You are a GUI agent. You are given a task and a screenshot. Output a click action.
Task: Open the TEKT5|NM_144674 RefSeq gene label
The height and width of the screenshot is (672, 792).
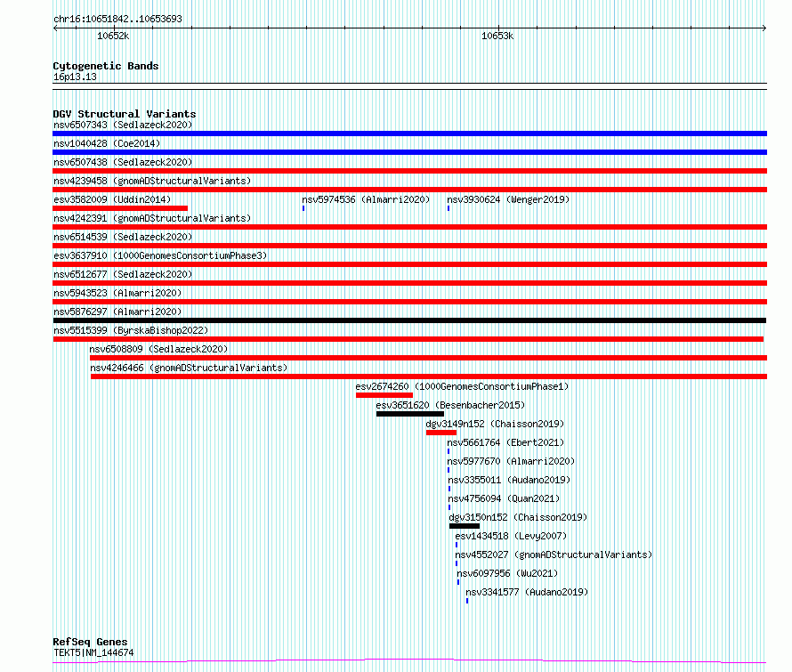click(93, 652)
